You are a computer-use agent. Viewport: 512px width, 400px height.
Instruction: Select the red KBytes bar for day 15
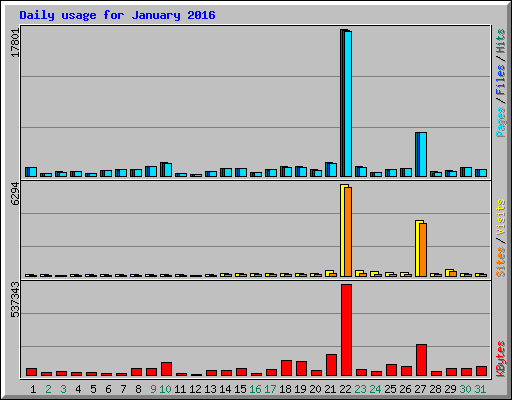tap(241, 372)
